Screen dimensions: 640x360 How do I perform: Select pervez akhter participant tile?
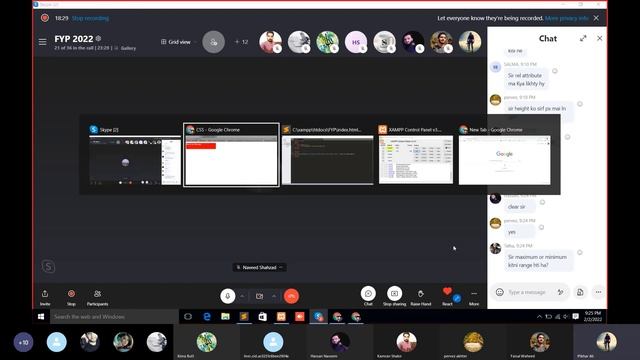(473, 342)
